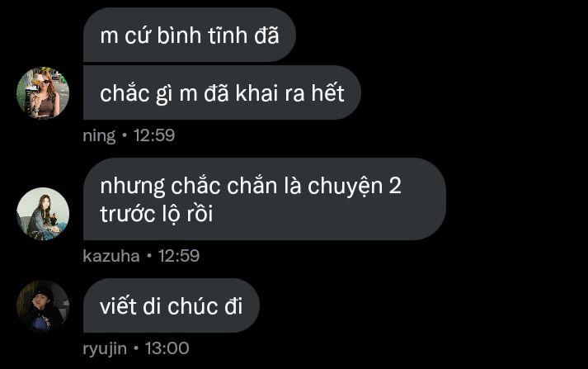Viewport: 588px width, 369px height.
Task: Click the dot separator after ning
Action: coord(125,135)
